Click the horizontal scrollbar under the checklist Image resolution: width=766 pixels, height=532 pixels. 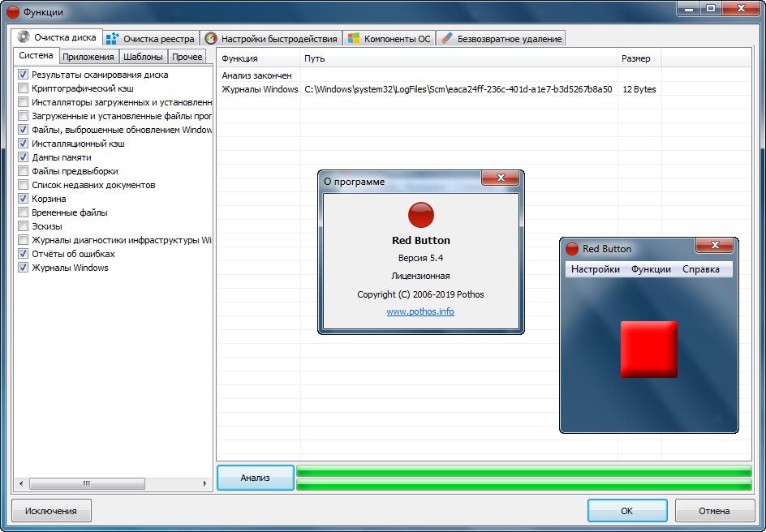[114, 483]
